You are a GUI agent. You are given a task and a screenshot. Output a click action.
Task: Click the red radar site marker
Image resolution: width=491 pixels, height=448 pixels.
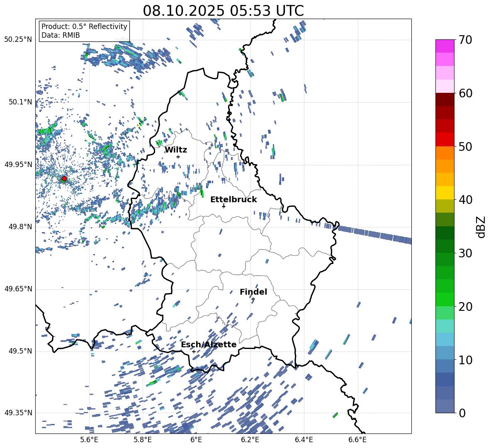coord(64,179)
